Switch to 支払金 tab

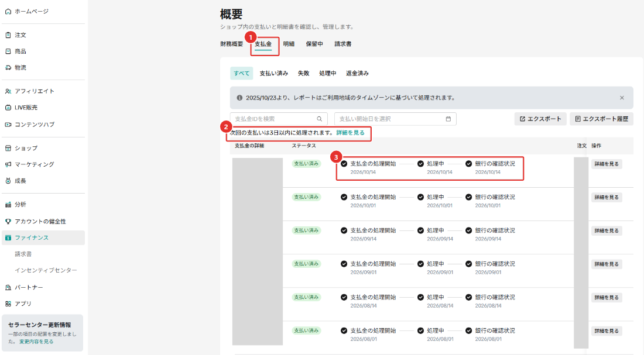[x=263, y=44]
